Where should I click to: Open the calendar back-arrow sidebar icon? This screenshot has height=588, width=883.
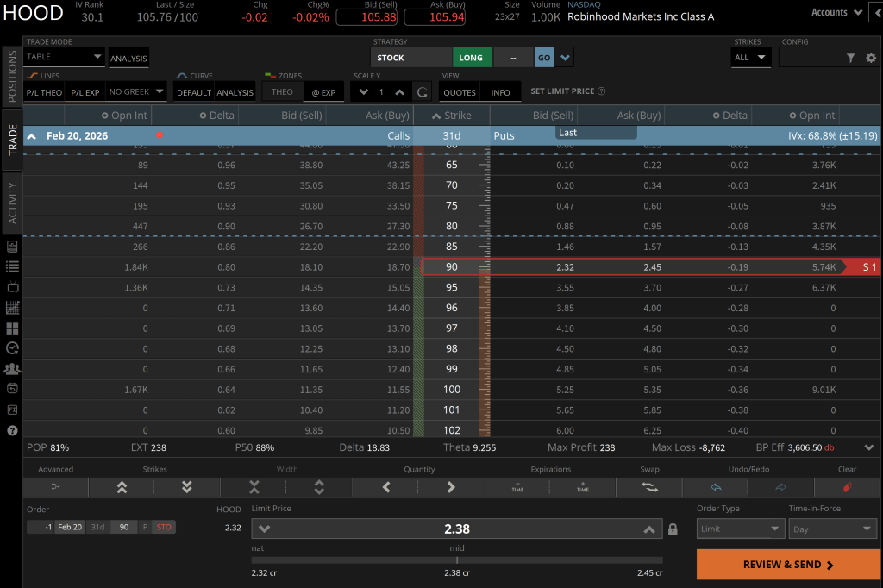tap(12, 389)
